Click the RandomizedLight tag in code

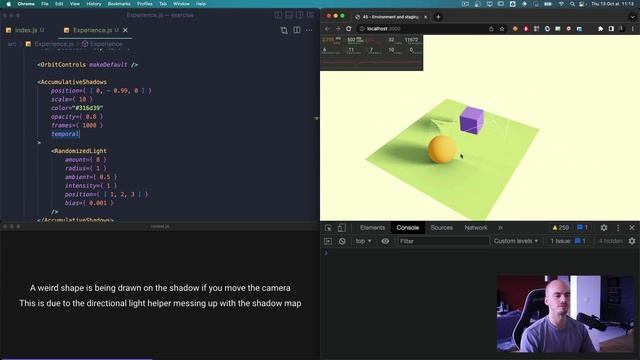[79, 151]
